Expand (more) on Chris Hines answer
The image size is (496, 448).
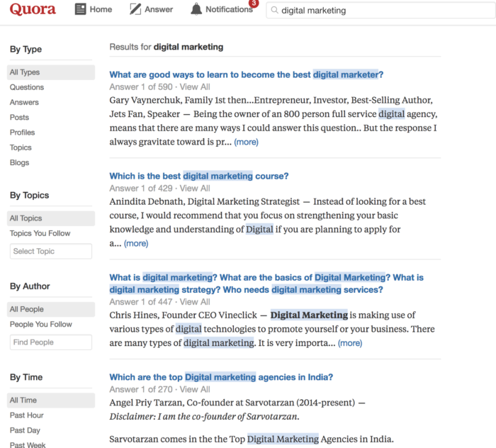pyautogui.click(x=350, y=343)
